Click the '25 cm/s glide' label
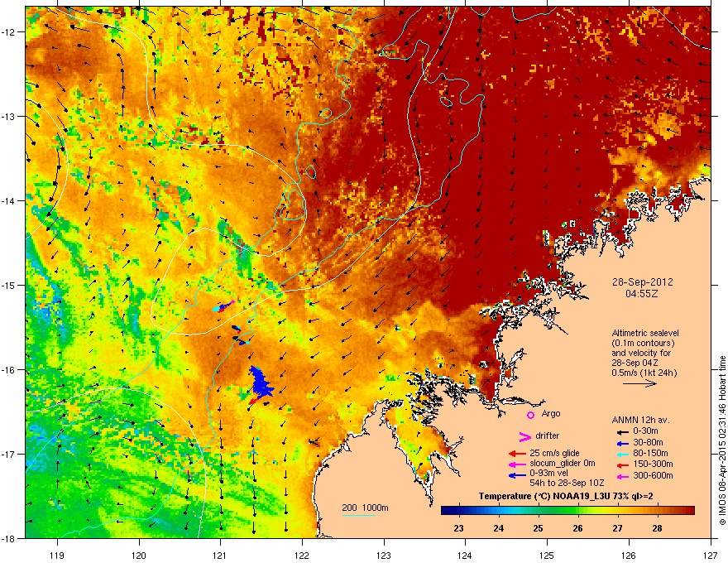The image size is (728, 563). [554, 453]
